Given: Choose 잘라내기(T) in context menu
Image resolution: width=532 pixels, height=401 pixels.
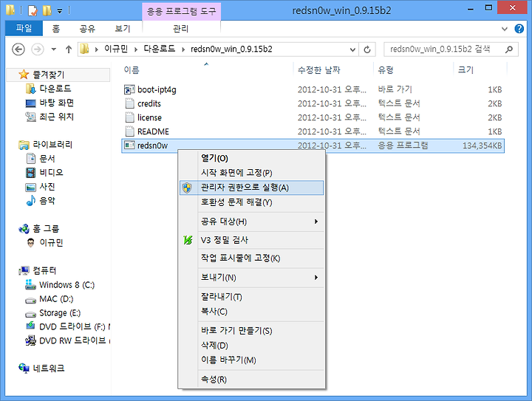Looking at the screenshot, I should 252,297.
